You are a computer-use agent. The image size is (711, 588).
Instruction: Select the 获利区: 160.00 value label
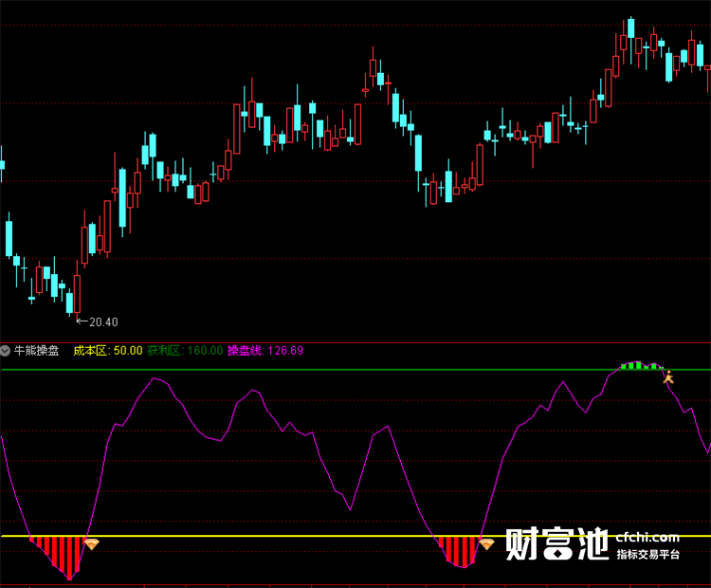[x=185, y=351]
